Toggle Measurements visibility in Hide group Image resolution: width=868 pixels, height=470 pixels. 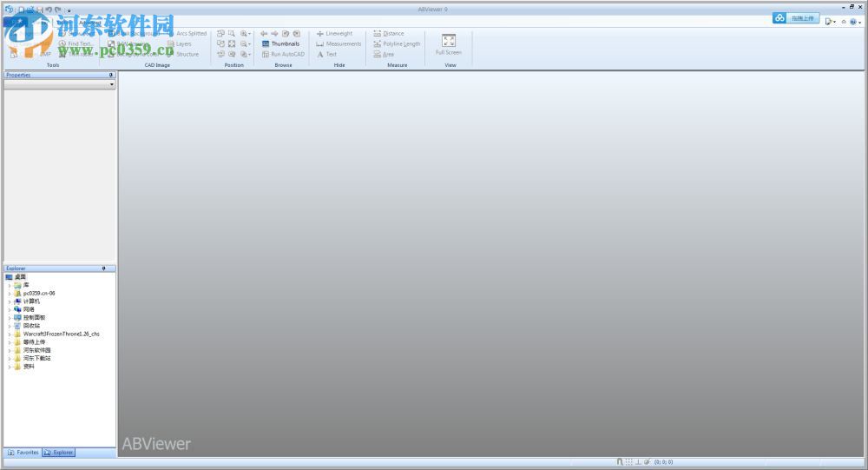[339, 43]
